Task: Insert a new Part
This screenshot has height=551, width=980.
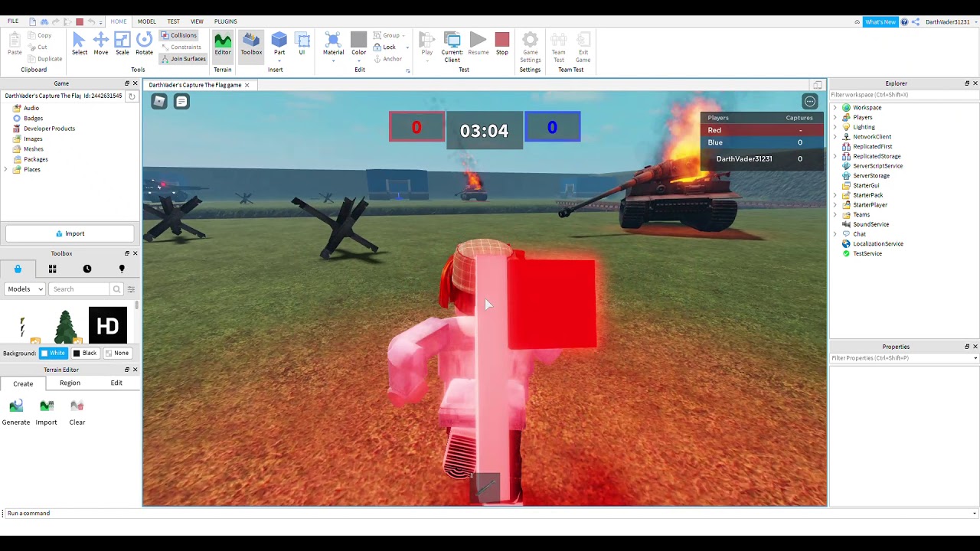Action: tap(279, 44)
